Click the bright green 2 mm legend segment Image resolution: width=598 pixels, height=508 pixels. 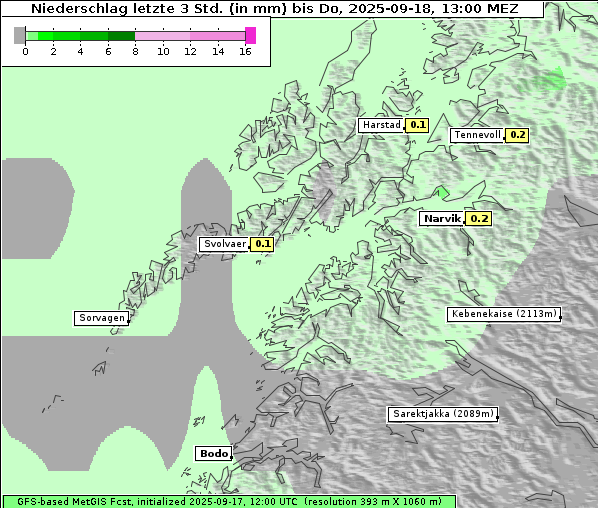pyautogui.click(x=46, y=36)
